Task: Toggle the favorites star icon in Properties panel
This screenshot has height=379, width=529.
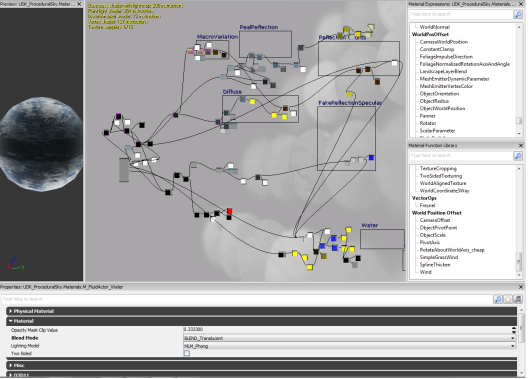Action: (x=508, y=299)
